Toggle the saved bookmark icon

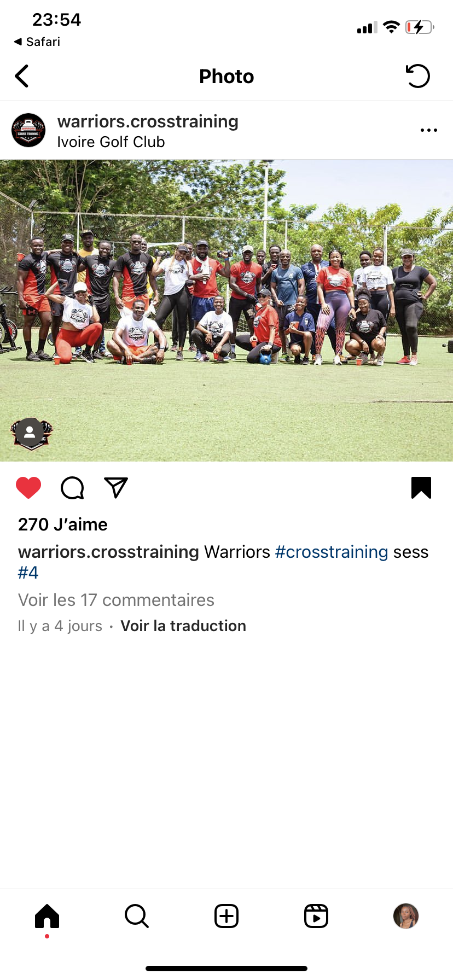click(421, 488)
